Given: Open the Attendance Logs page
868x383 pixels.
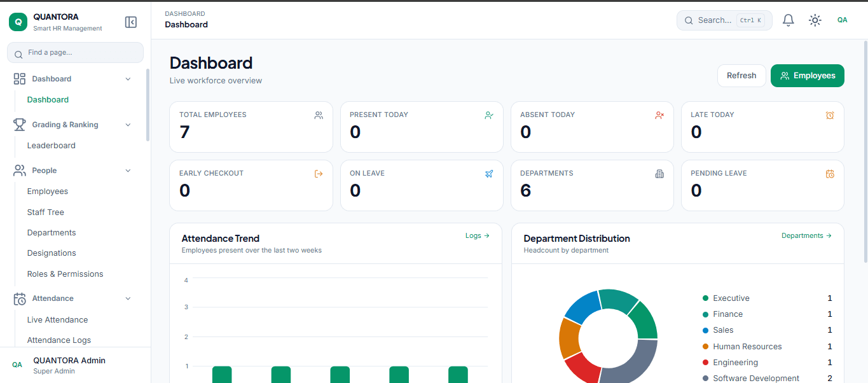Looking at the screenshot, I should click(59, 340).
